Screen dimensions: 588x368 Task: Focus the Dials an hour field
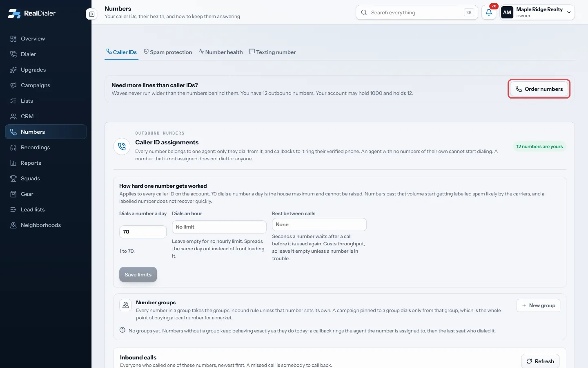pos(219,227)
